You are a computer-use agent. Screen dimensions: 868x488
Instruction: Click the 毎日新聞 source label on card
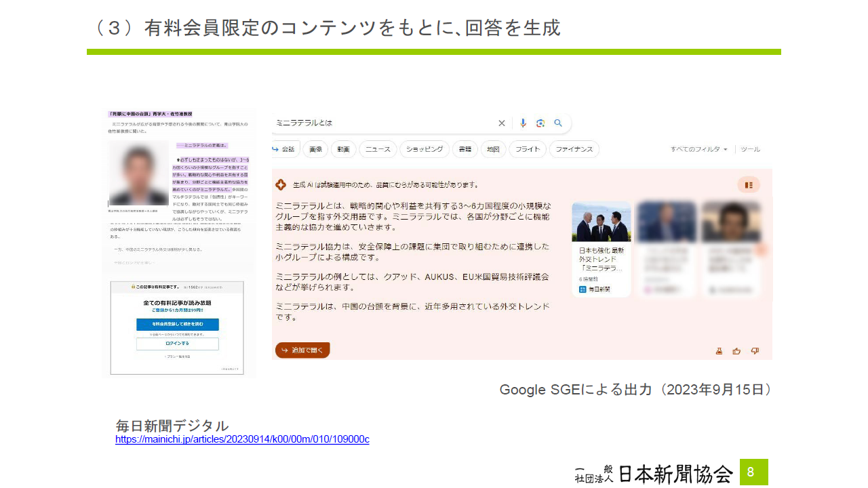(594, 289)
